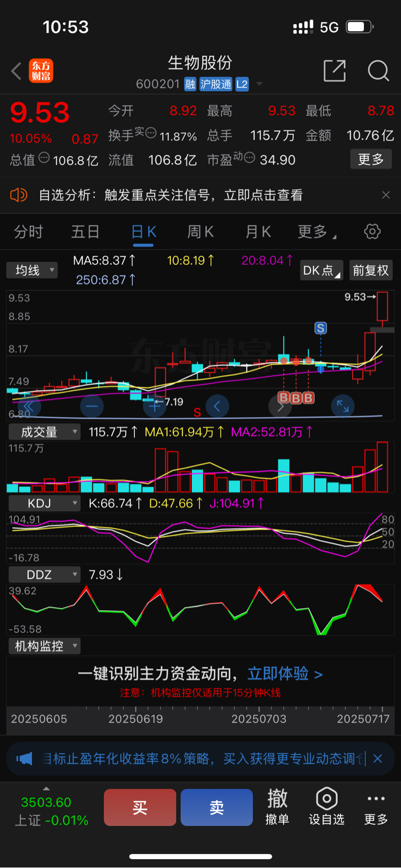Tap the MA5:8.37 value
This screenshot has width=401, height=868.
(104, 260)
